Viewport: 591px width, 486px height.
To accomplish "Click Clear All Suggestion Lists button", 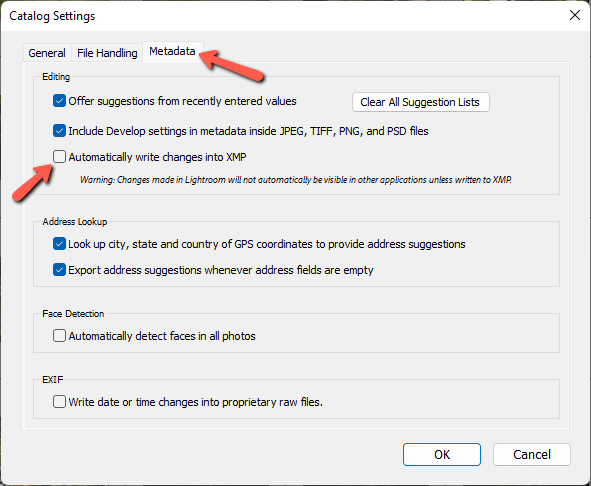I will (x=421, y=102).
